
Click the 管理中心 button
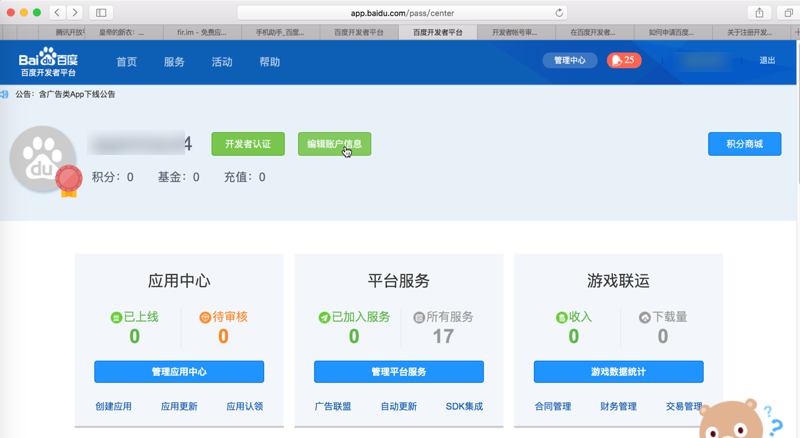570,60
